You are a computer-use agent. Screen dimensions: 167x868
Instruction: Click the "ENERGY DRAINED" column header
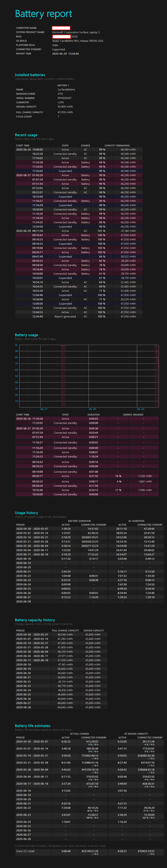coord(133,415)
